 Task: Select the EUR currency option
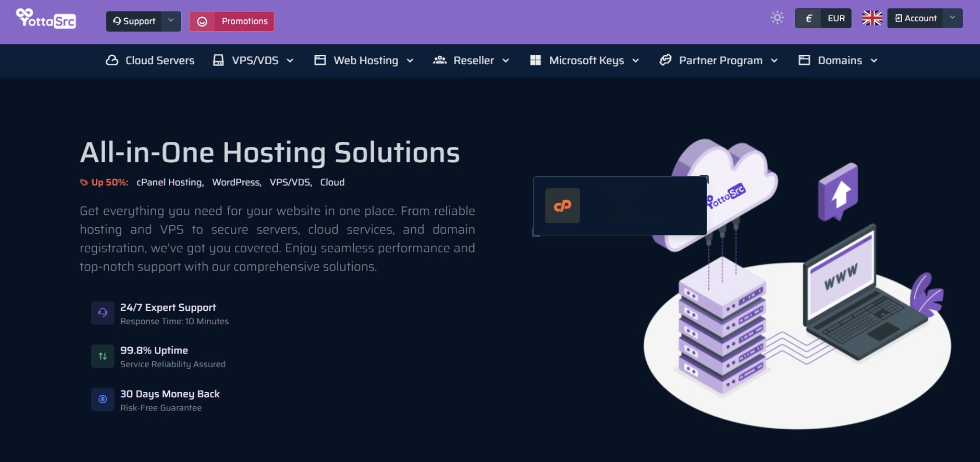click(836, 18)
